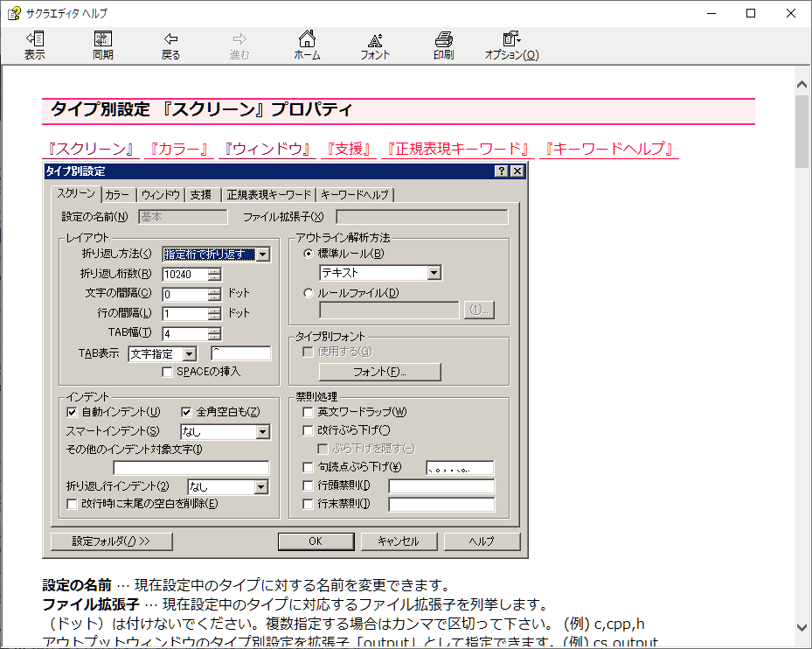812x649 pixels.
Task: Follow the 『カラー』 link
Action: coord(178,150)
